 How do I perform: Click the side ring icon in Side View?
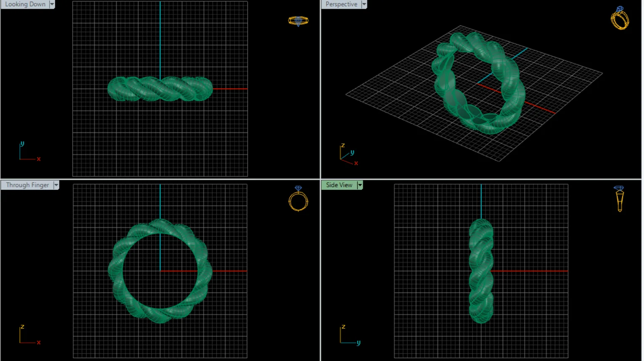(x=619, y=199)
